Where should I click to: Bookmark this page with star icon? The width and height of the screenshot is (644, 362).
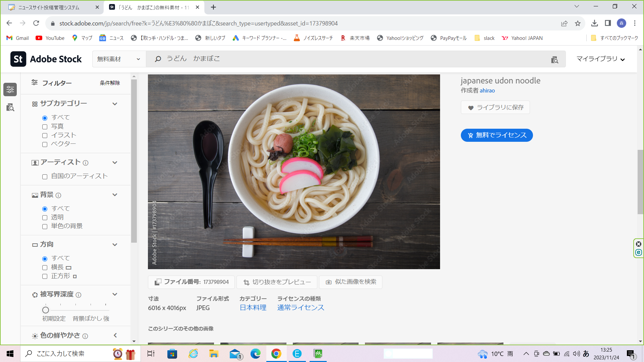[x=578, y=23]
